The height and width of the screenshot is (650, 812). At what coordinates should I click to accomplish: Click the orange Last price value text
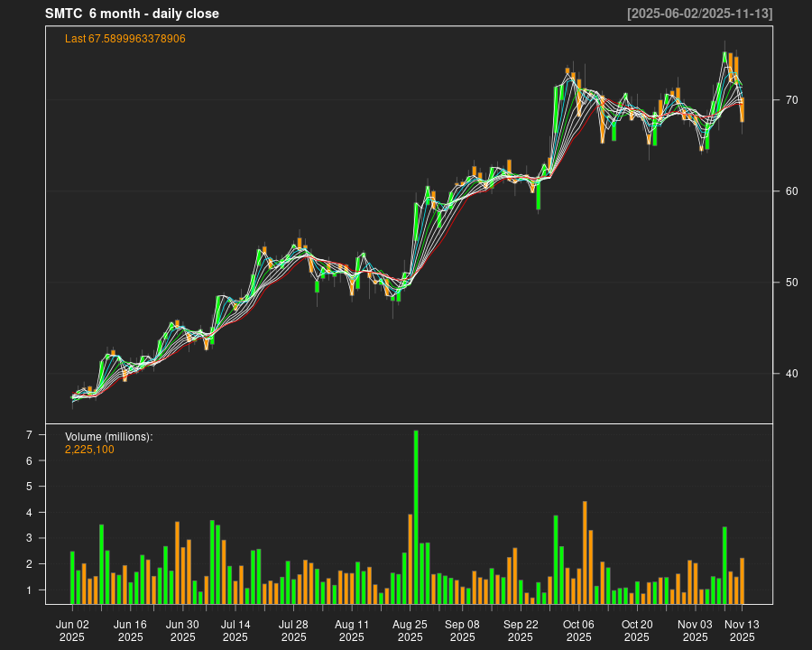tap(125, 39)
